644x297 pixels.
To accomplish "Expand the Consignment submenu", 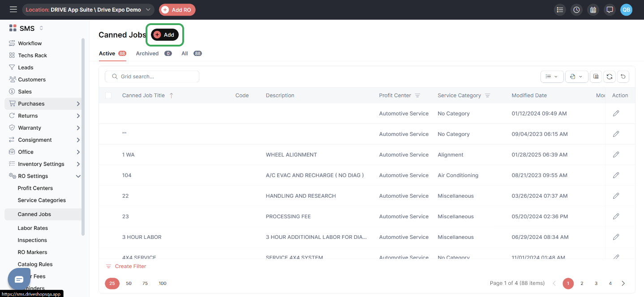I will click(78, 140).
